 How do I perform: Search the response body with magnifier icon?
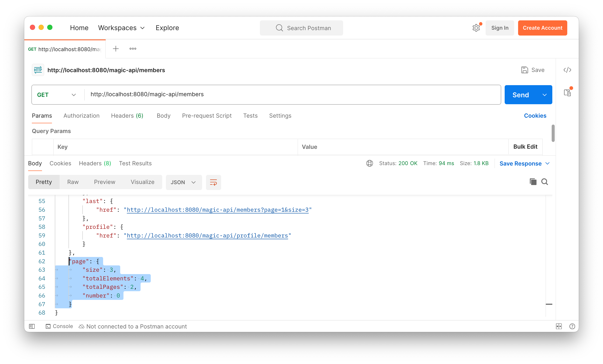(x=545, y=182)
